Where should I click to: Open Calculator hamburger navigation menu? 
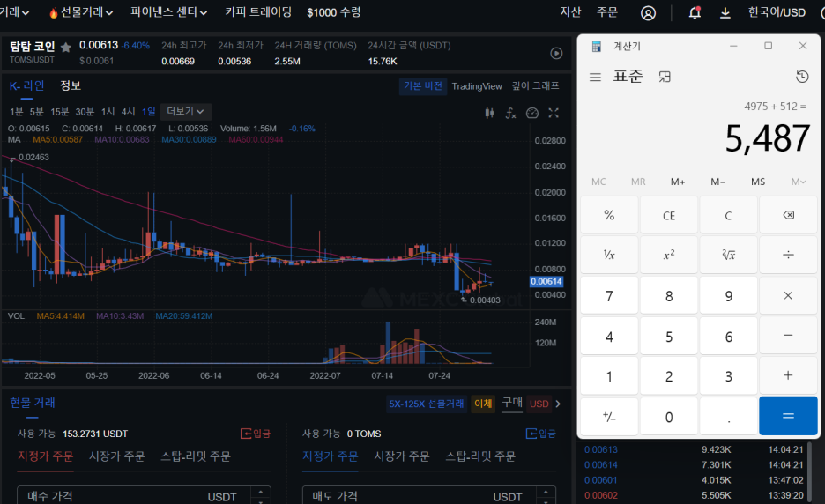[x=595, y=78]
